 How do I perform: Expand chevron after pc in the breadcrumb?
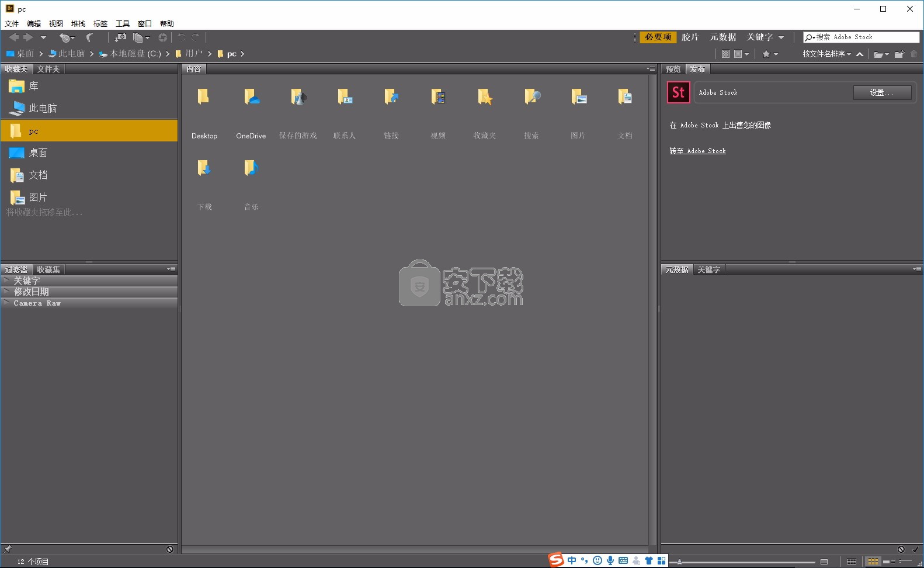coord(242,54)
